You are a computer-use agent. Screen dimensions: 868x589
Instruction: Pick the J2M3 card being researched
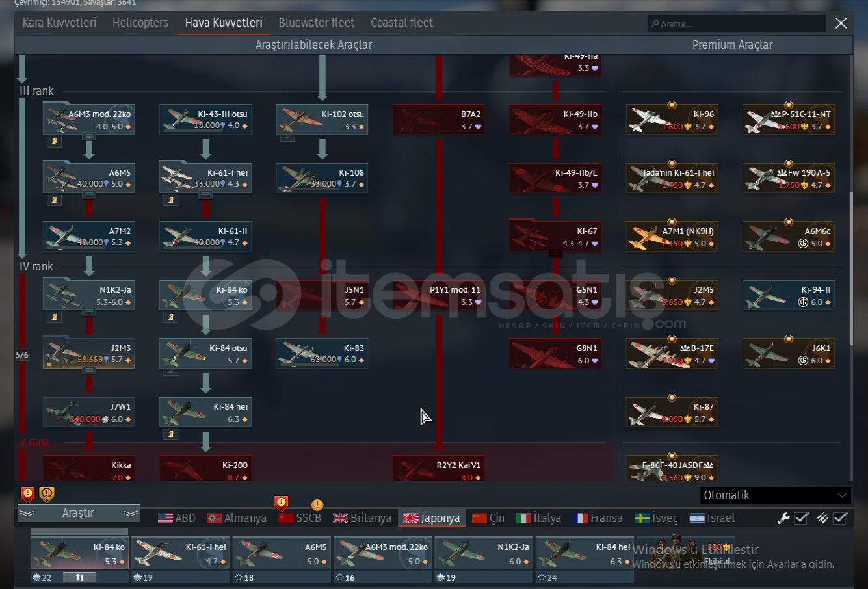89,354
